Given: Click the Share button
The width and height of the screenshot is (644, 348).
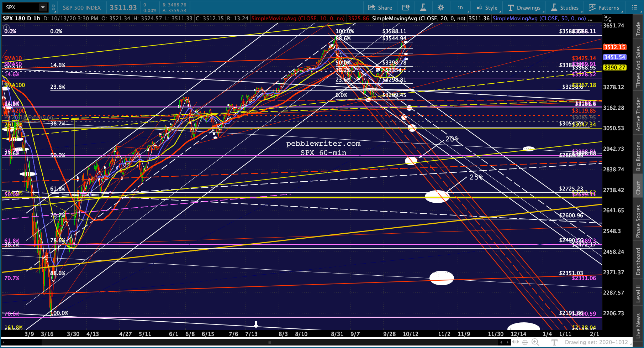Looking at the screenshot, I should tap(380, 7).
